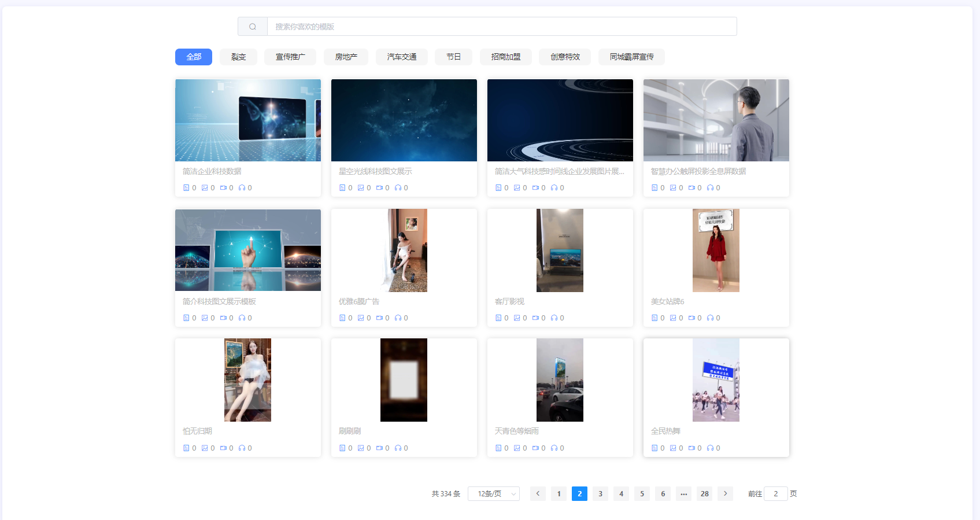The image size is (980, 520).
Task: Click video camera icon on 全民热舞 card
Action: click(691, 448)
